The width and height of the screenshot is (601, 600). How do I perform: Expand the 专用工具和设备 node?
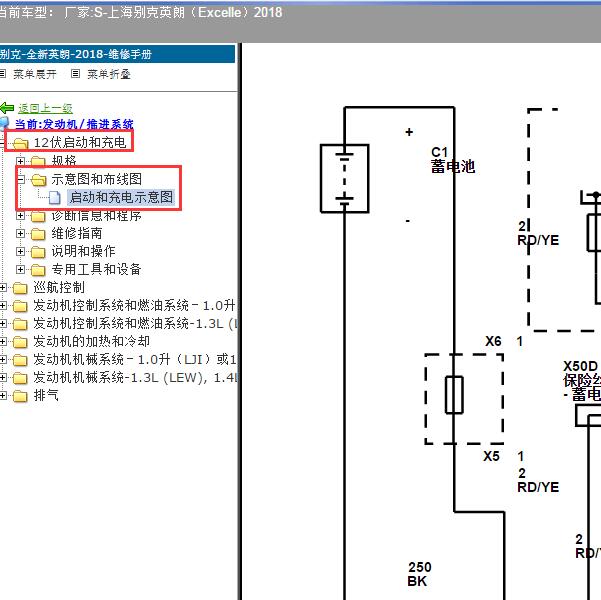(21, 270)
